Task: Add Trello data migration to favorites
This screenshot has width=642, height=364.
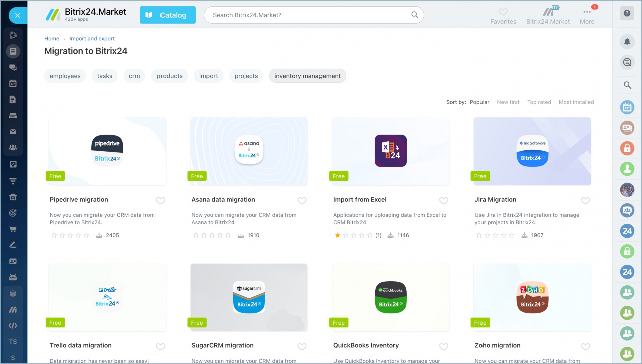Action: [x=160, y=347]
